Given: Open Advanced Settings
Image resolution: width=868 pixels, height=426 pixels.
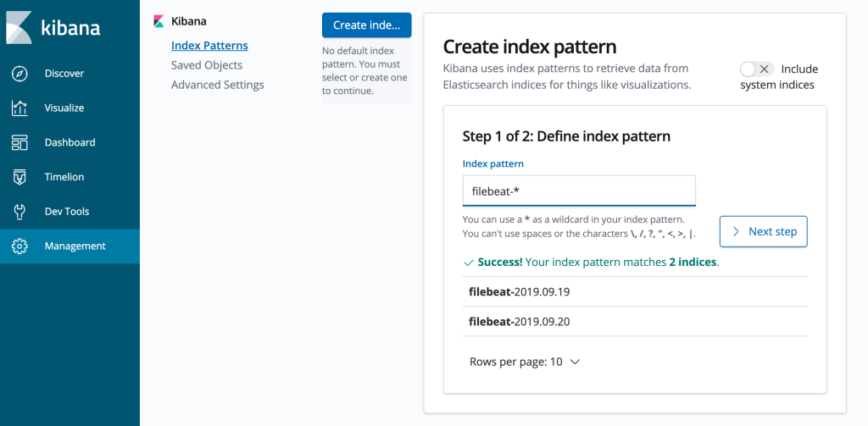Looking at the screenshot, I should point(217,85).
